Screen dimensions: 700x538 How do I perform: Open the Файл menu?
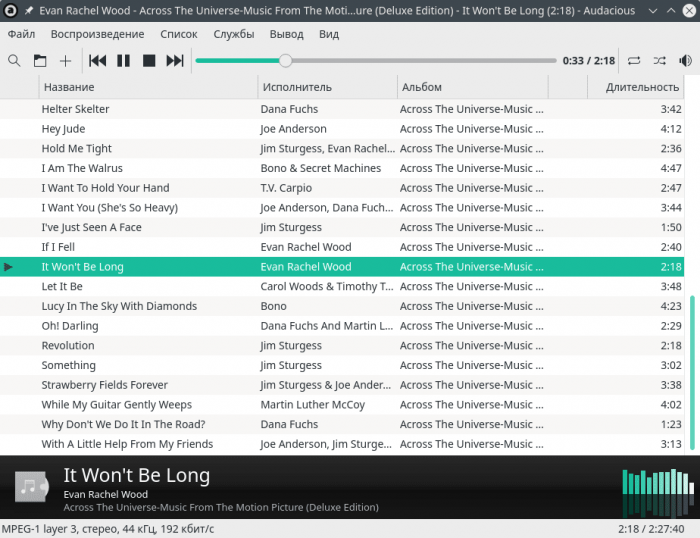tap(21, 34)
